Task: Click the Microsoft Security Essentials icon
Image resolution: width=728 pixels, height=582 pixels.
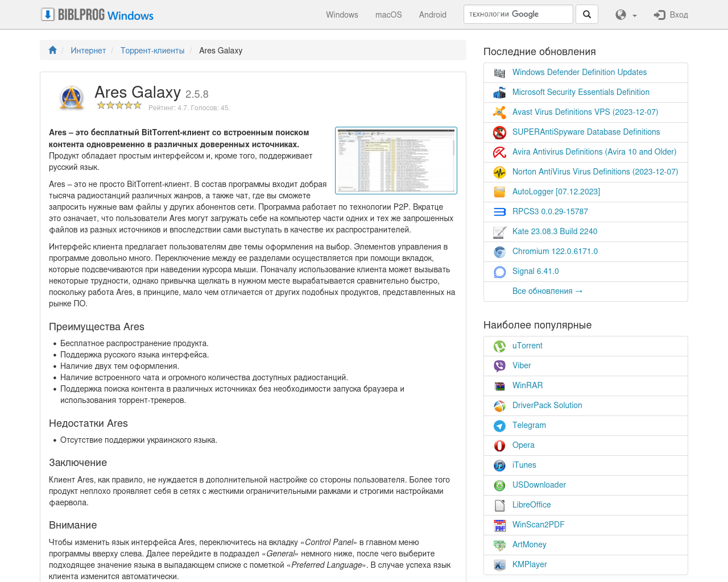Action: [499, 93]
